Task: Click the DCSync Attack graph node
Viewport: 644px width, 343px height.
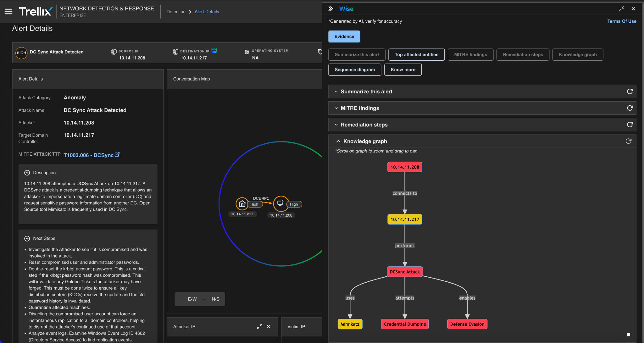Action: 404,272
